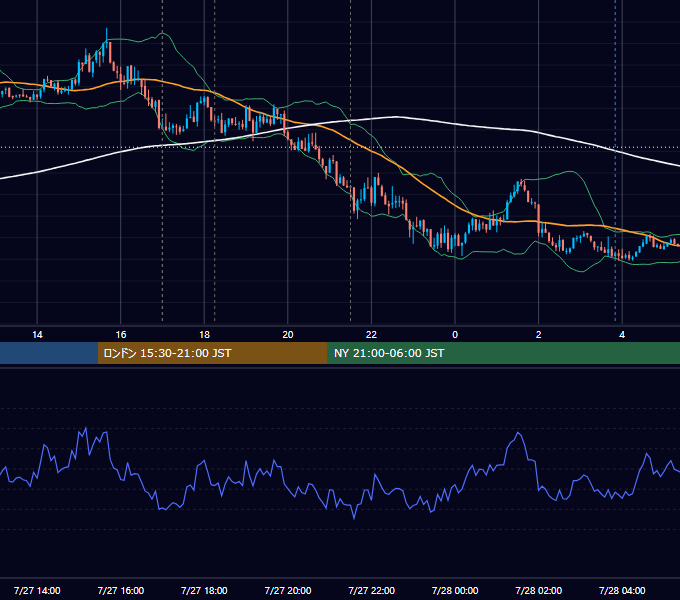Click hour label 0 on the chart axis

tap(455, 335)
